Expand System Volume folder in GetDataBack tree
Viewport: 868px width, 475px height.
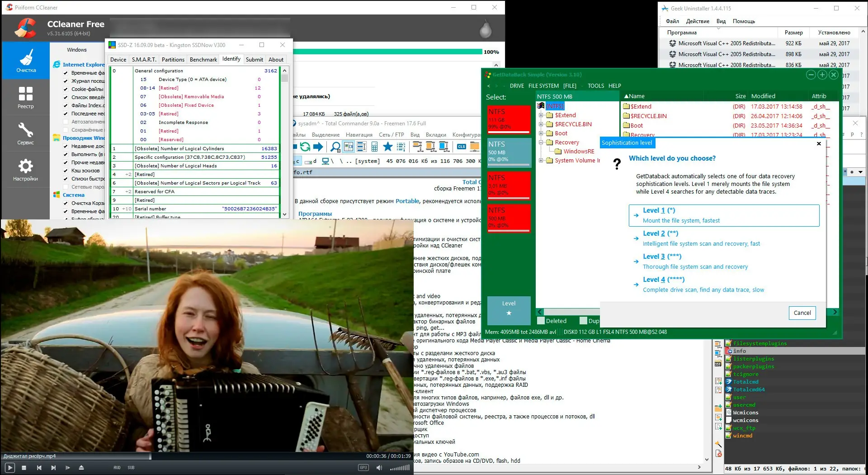[541, 161]
